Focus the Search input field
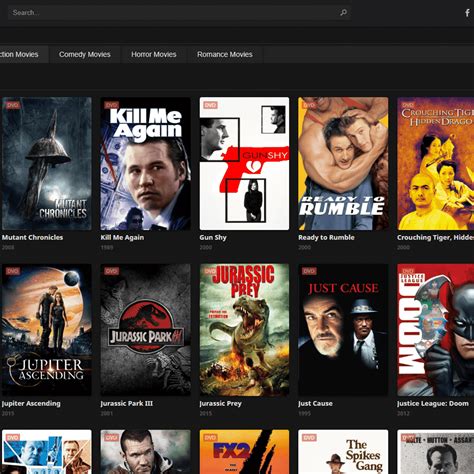Image resolution: width=474 pixels, height=474 pixels. coord(179,13)
